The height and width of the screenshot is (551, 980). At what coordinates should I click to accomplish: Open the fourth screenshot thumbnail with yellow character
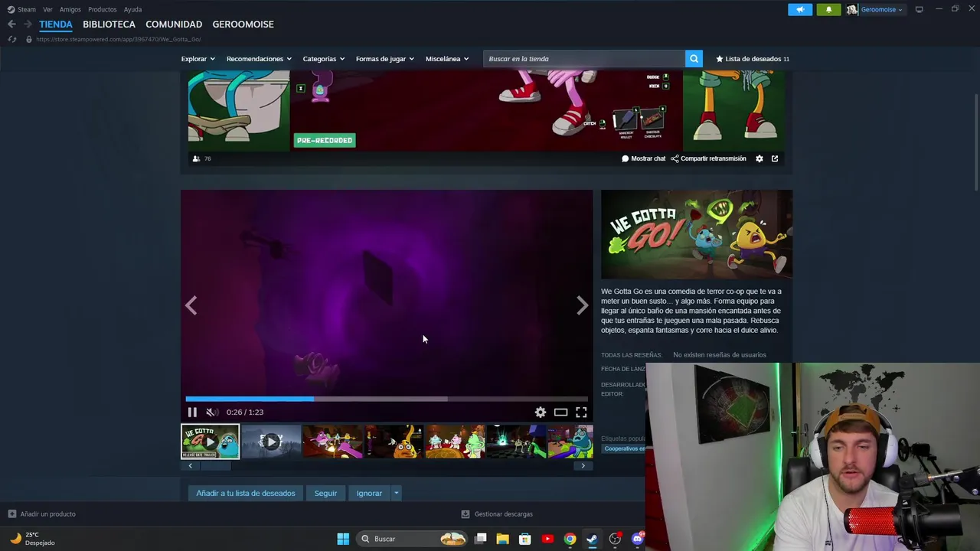click(x=394, y=442)
